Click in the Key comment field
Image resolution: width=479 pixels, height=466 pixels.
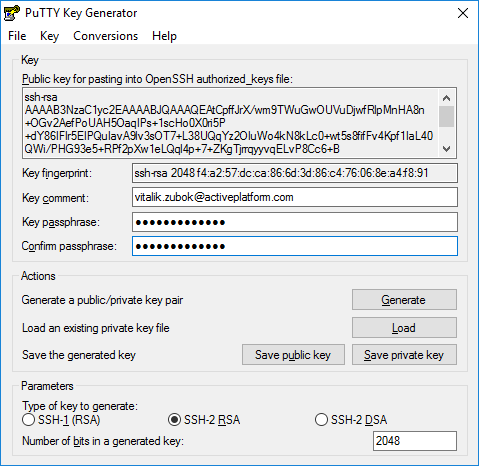[x=295, y=197]
